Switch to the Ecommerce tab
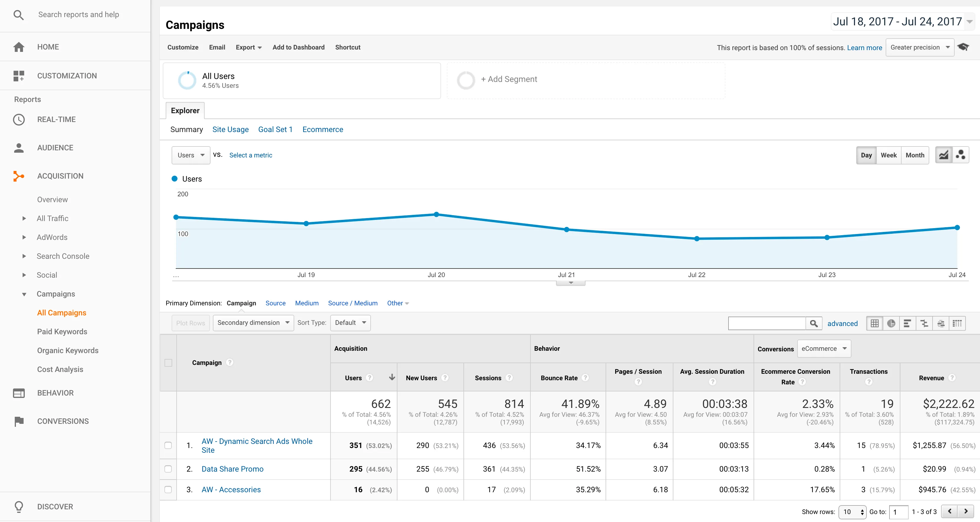Screen dimensions: 980x522 click(x=323, y=129)
